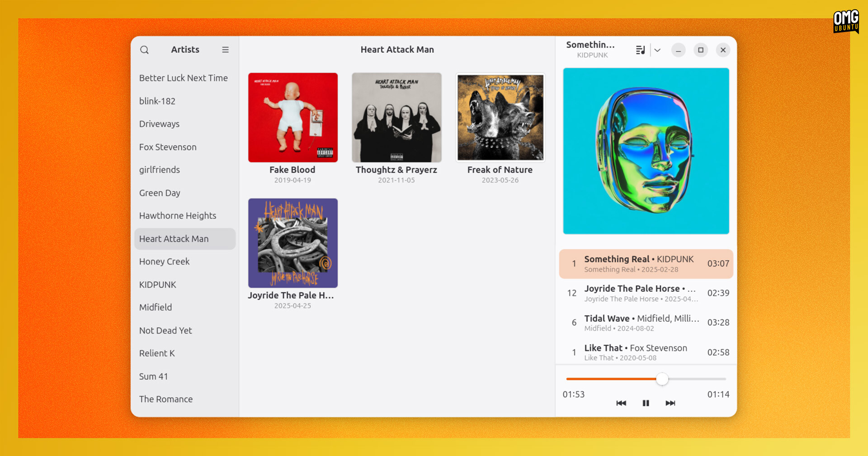
Task: Select artist The Romance
Action: [x=185, y=399]
